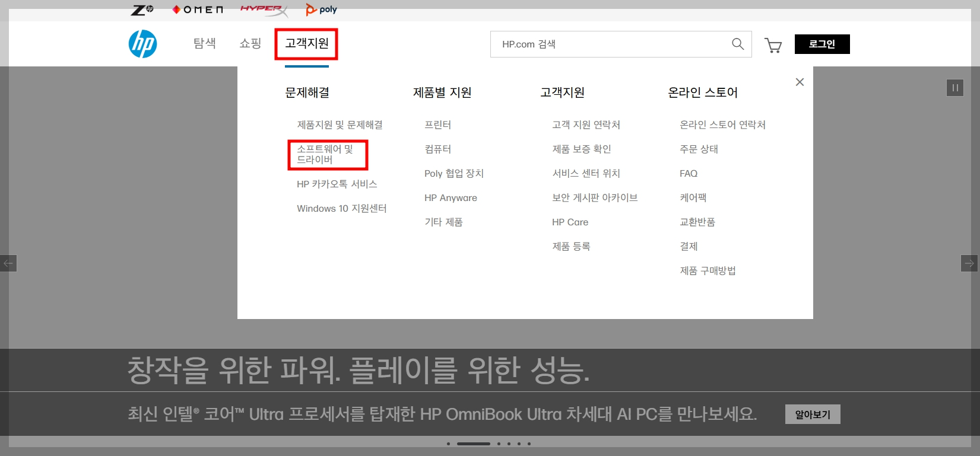Screen dimensions: 980x456
Task: Click the 고객지원 column heading in the menu
Action: [x=563, y=93]
